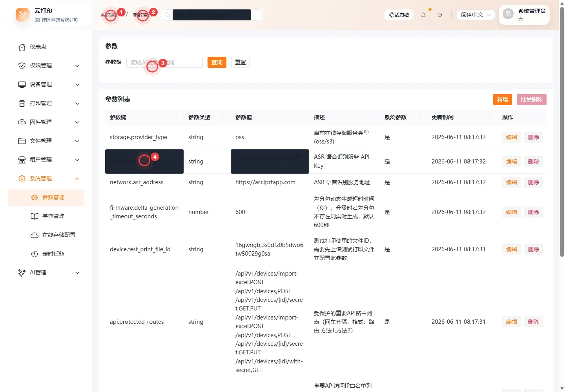Expand the 设备管理 menu chevron

(x=77, y=85)
